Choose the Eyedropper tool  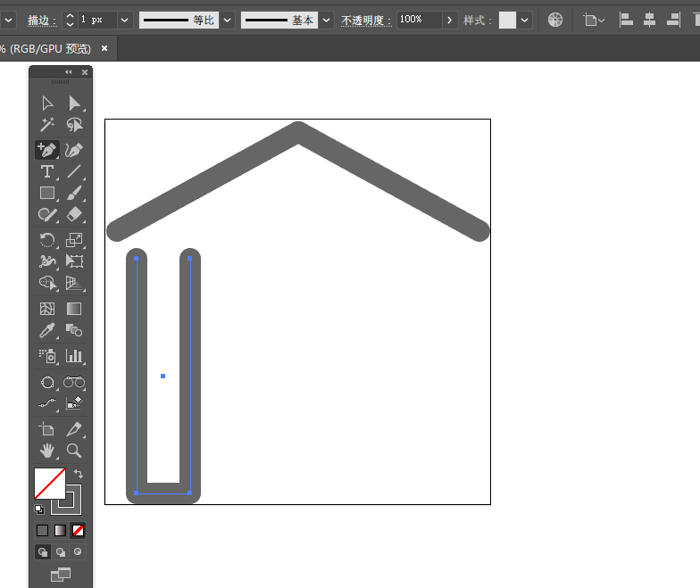pyautogui.click(x=47, y=331)
